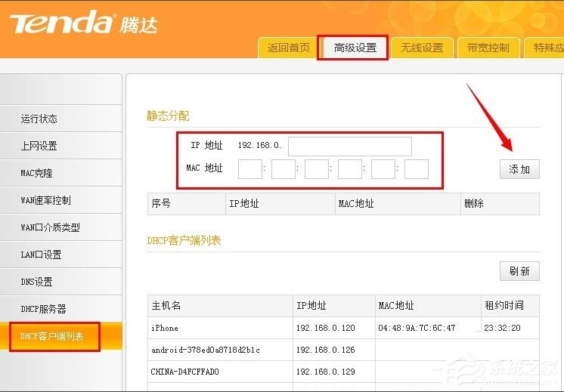Click the Tenda logo

(83, 23)
